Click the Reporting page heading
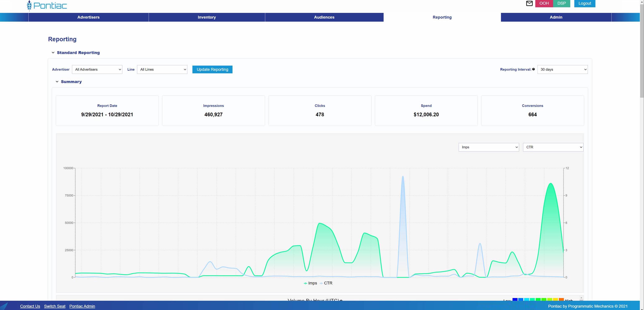Viewport: 644px width, 310px height. pyautogui.click(x=62, y=39)
